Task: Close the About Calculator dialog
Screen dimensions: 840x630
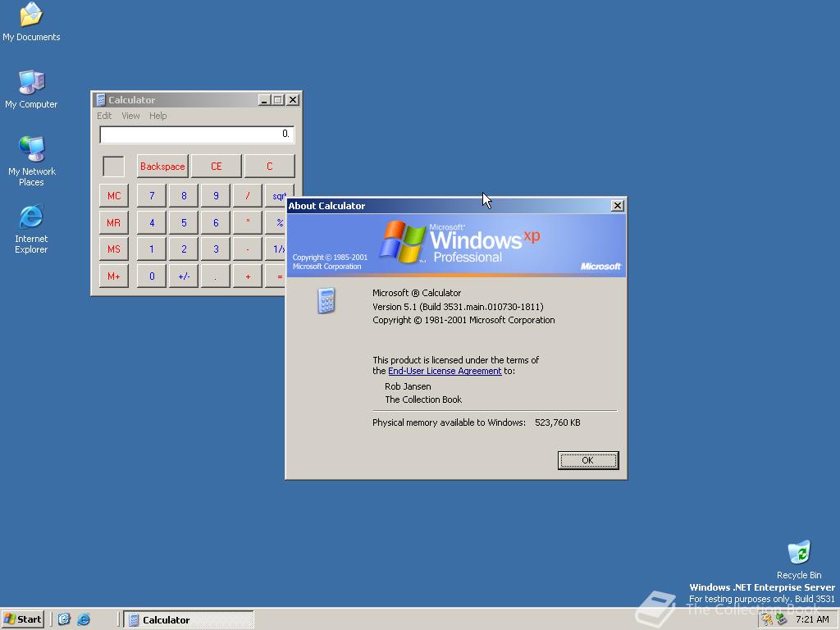Action: pos(617,206)
